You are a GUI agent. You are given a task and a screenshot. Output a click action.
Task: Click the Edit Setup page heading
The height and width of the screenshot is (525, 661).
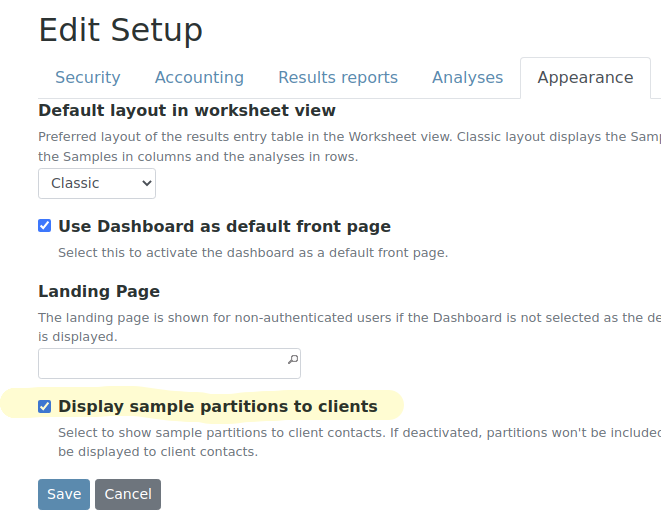120,30
